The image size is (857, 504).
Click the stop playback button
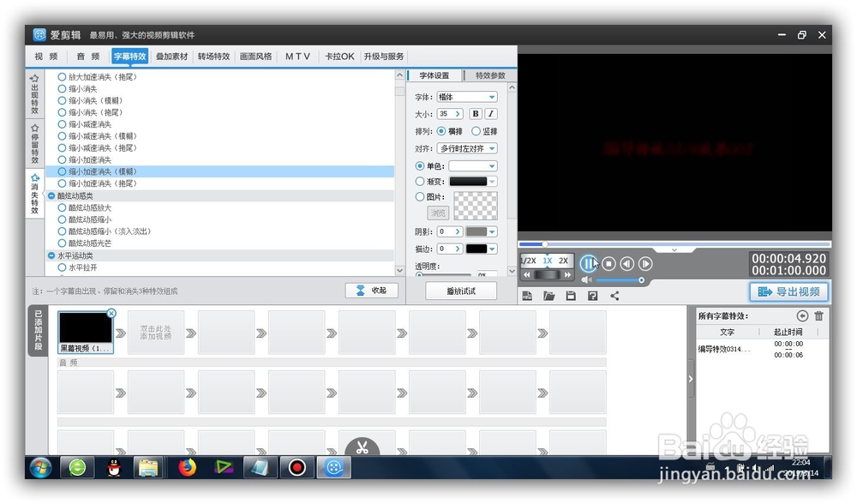tap(608, 264)
